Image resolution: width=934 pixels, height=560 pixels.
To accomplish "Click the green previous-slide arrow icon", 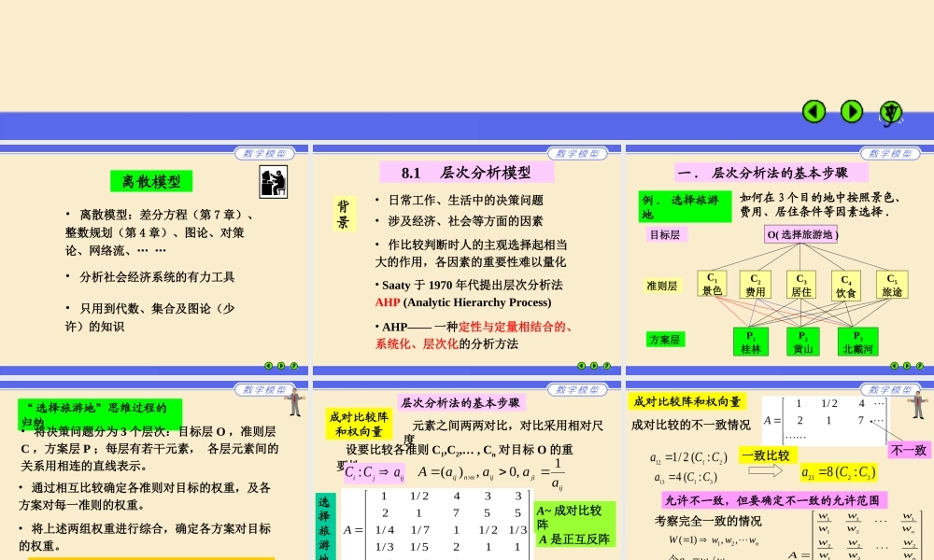I will click(814, 111).
